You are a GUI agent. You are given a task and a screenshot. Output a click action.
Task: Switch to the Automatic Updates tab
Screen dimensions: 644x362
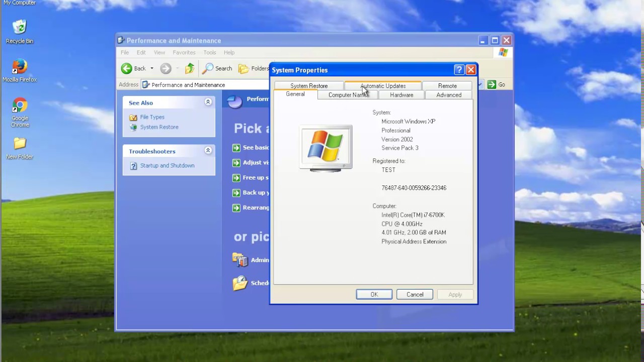click(383, 86)
